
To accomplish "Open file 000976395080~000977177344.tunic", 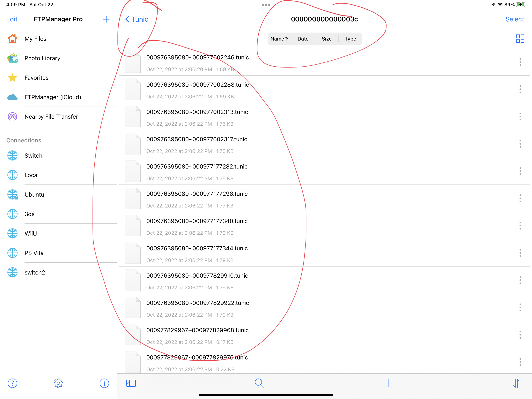I will 324,253.
